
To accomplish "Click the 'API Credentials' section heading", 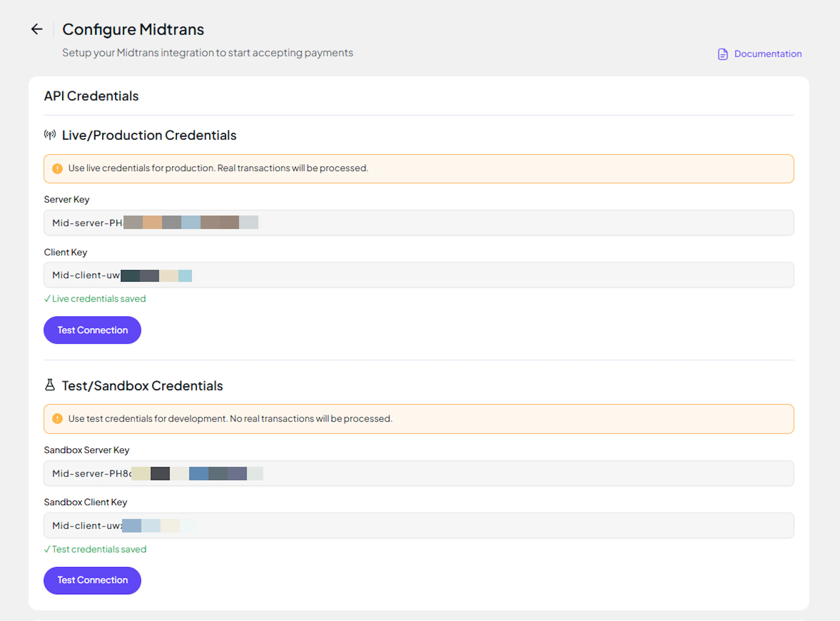I will [x=91, y=96].
